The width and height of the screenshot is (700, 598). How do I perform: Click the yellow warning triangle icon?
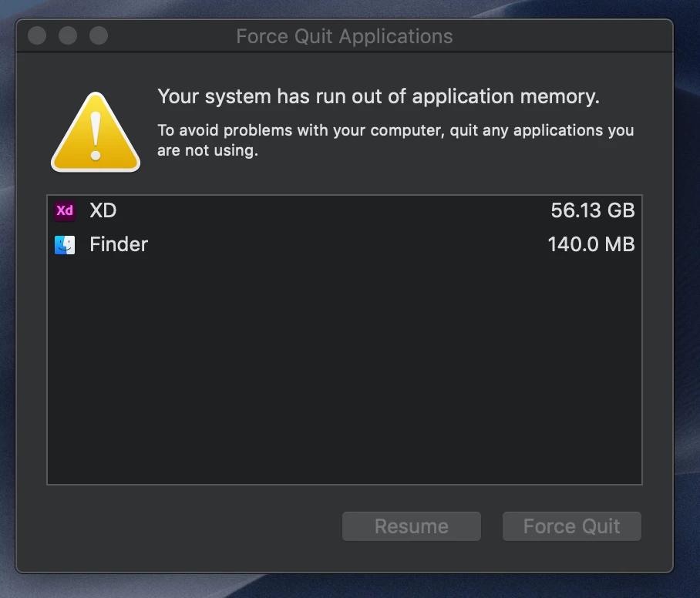tap(96, 132)
